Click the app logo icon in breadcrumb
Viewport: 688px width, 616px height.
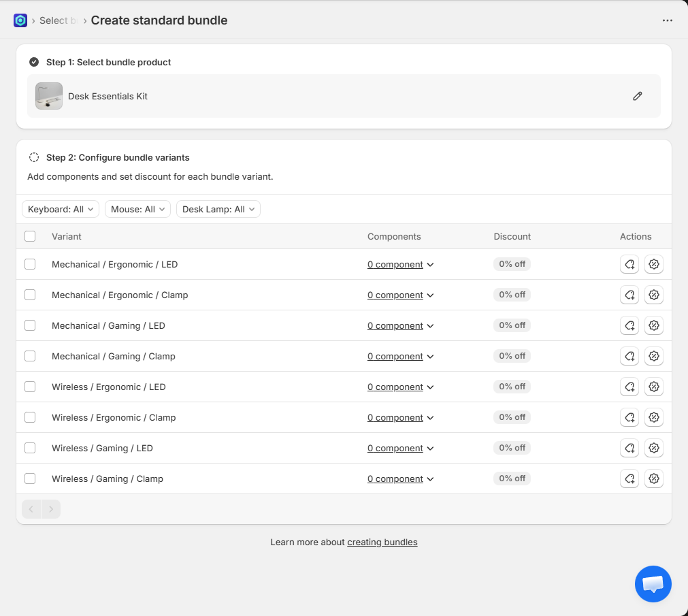[x=20, y=20]
